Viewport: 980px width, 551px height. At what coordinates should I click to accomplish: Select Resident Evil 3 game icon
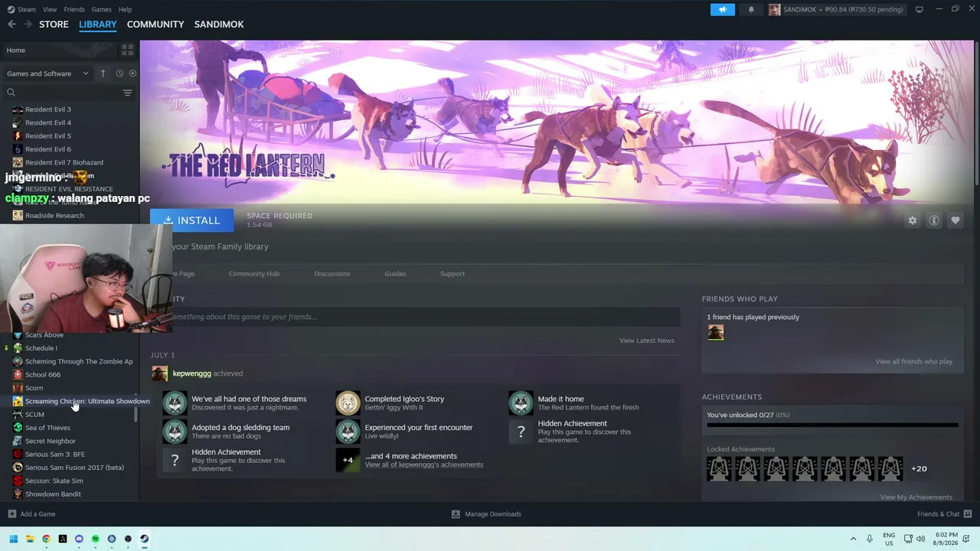click(x=18, y=109)
